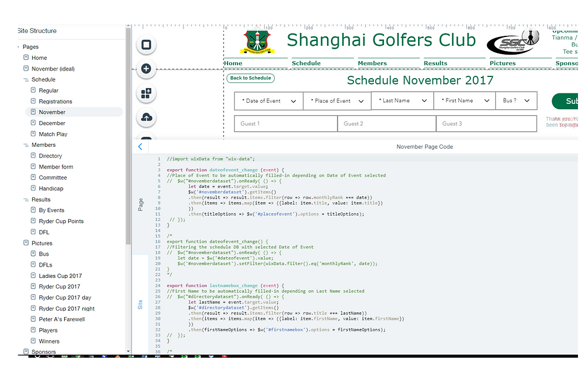Click the Schedule November 2017 heading

click(x=420, y=80)
